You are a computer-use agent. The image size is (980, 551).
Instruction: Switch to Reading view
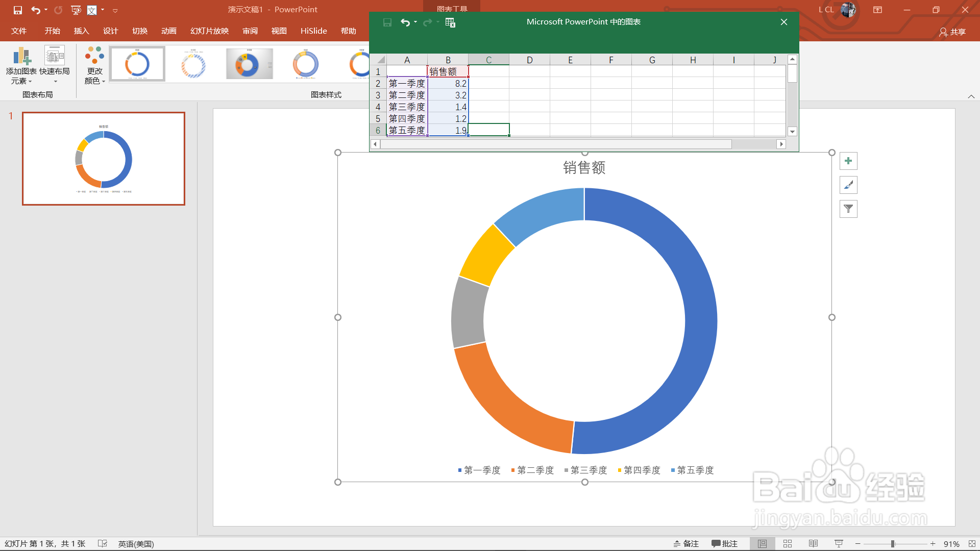click(x=813, y=544)
